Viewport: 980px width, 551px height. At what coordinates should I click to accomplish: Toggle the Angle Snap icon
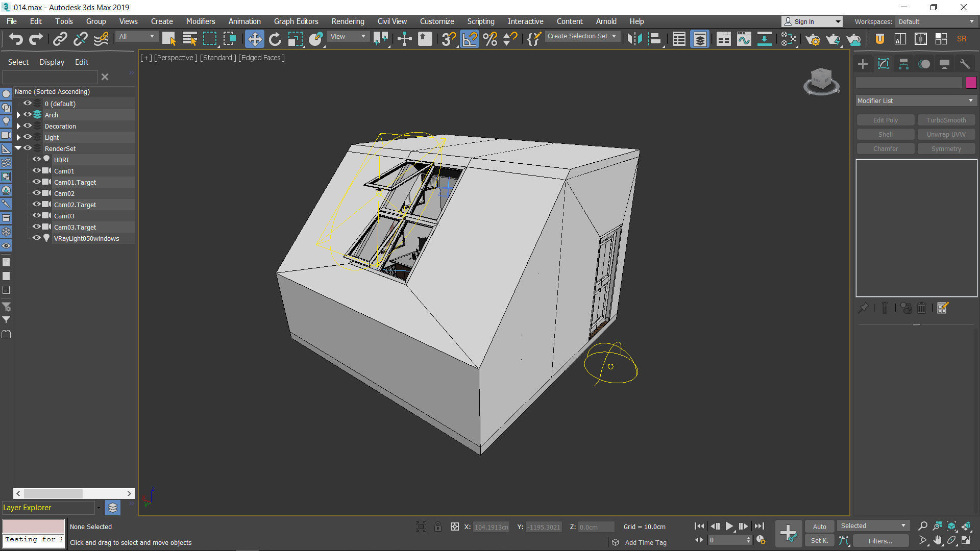click(470, 39)
